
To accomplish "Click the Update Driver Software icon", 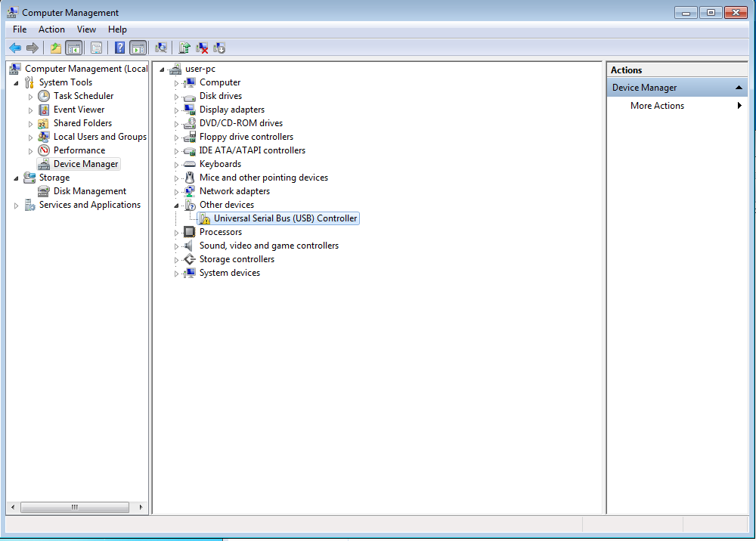I will (x=184, y=48).
